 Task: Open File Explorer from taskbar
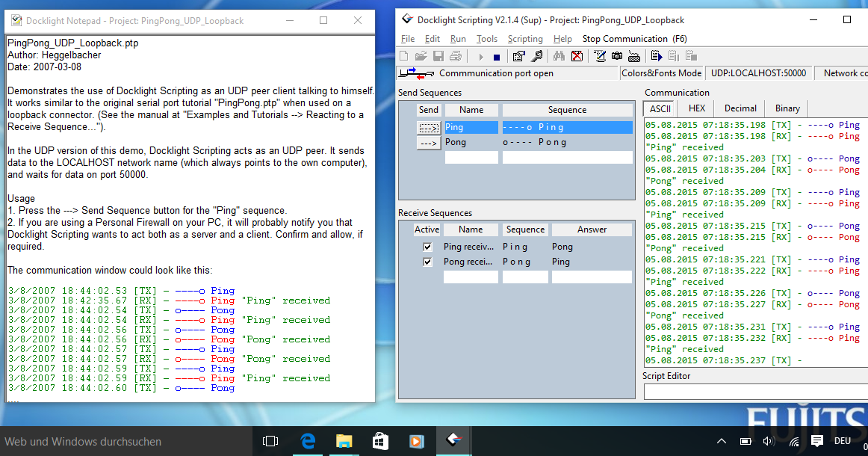pos(344,441)
